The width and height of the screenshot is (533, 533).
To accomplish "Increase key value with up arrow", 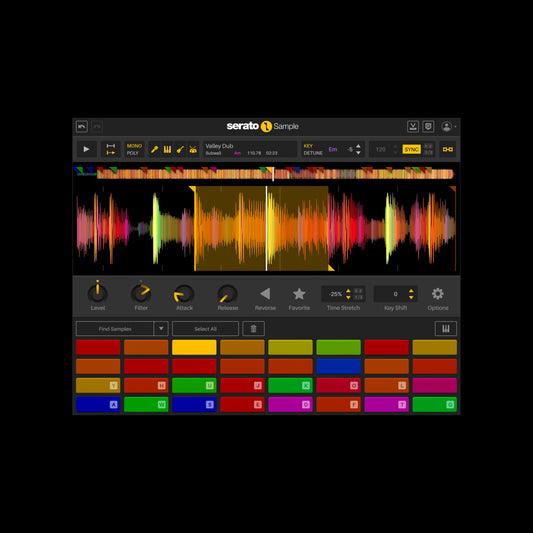I will pyautogui.click(x=358, y=146).
